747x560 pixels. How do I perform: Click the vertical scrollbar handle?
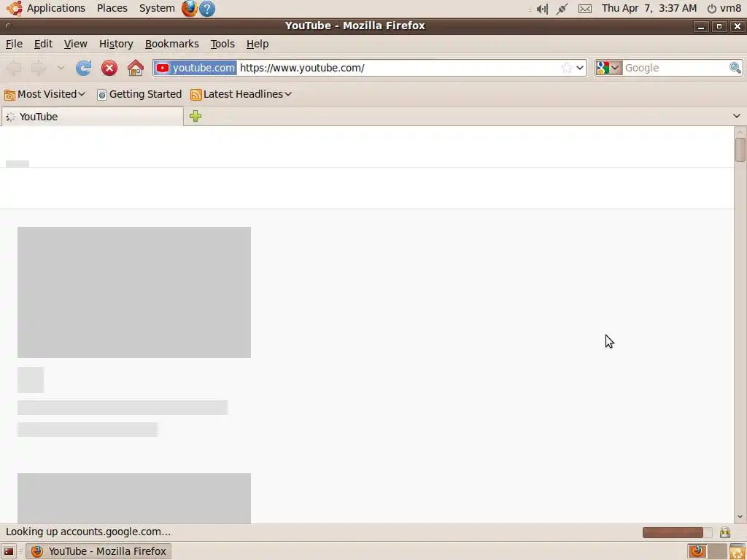pos(740,150)
